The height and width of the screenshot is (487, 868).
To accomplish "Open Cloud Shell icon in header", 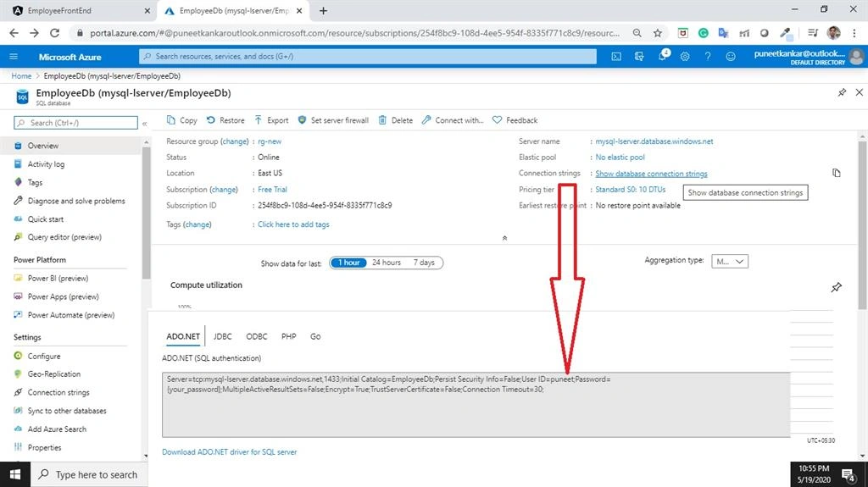I will 616,57.
